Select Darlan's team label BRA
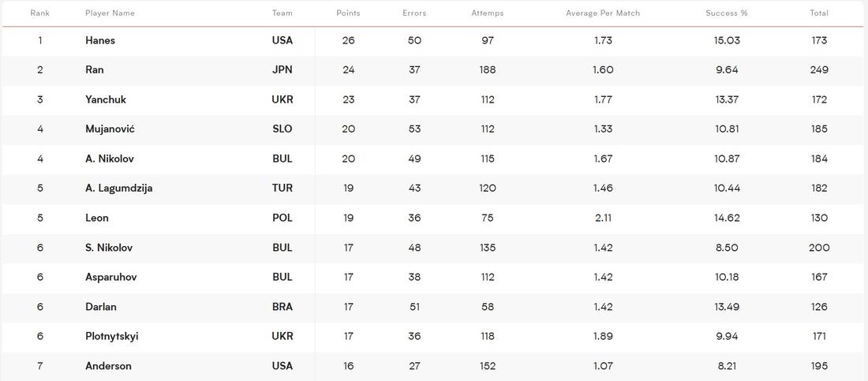868x381 pixels. 282,307
